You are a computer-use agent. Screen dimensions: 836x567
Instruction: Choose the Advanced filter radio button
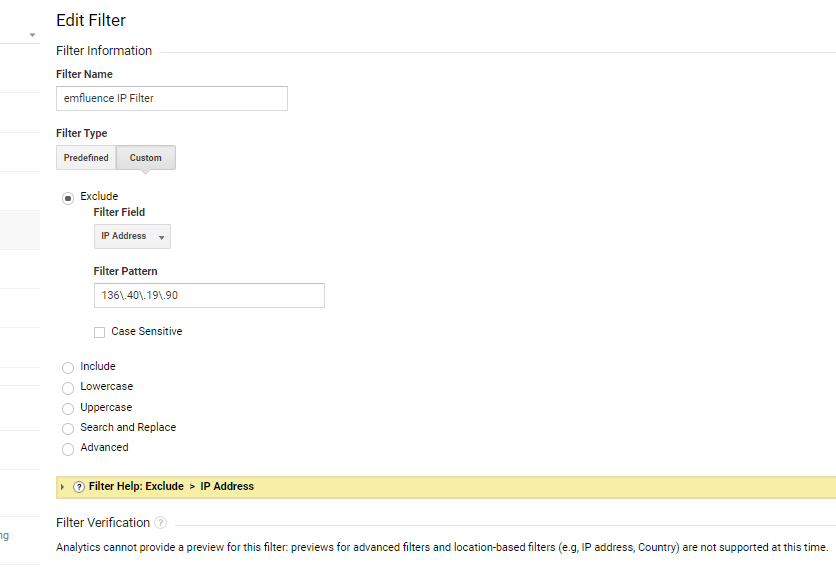(68, 449)
